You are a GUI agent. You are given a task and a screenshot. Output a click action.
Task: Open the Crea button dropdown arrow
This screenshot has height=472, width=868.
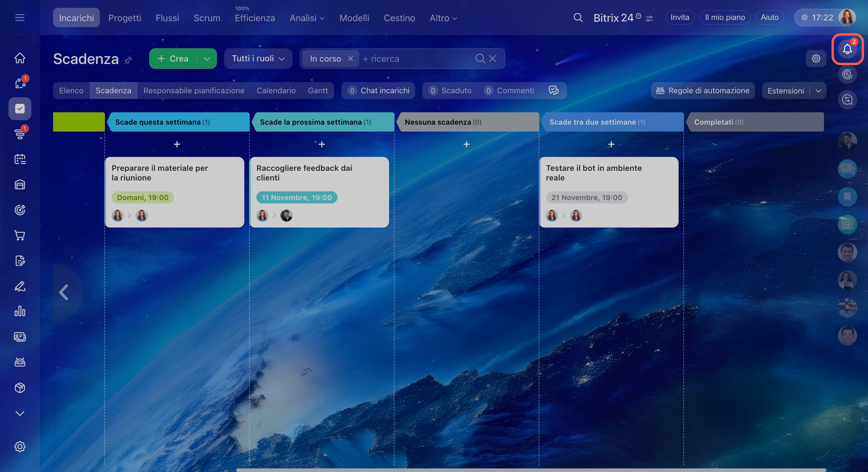click(x=207, y=59)
